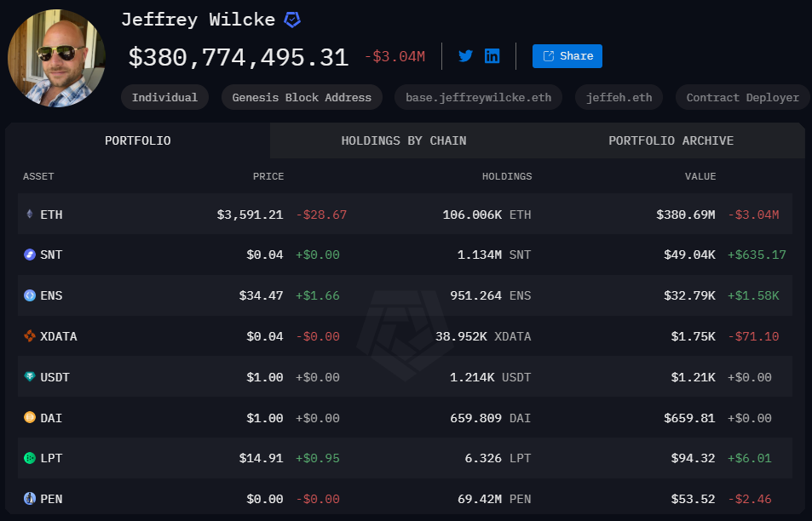Open the LinkedIn profile icon
812x521 pixels.
point(492,56)
